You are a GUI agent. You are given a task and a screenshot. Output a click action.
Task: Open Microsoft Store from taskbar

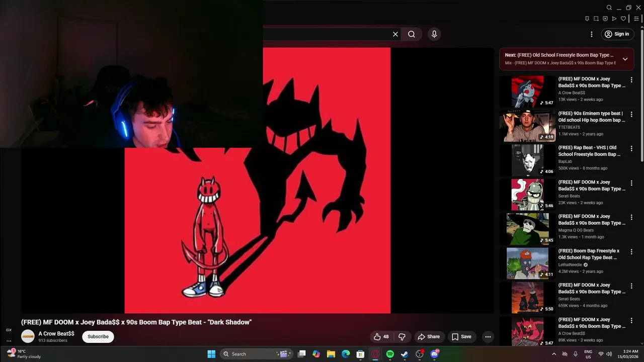(360, 354)
